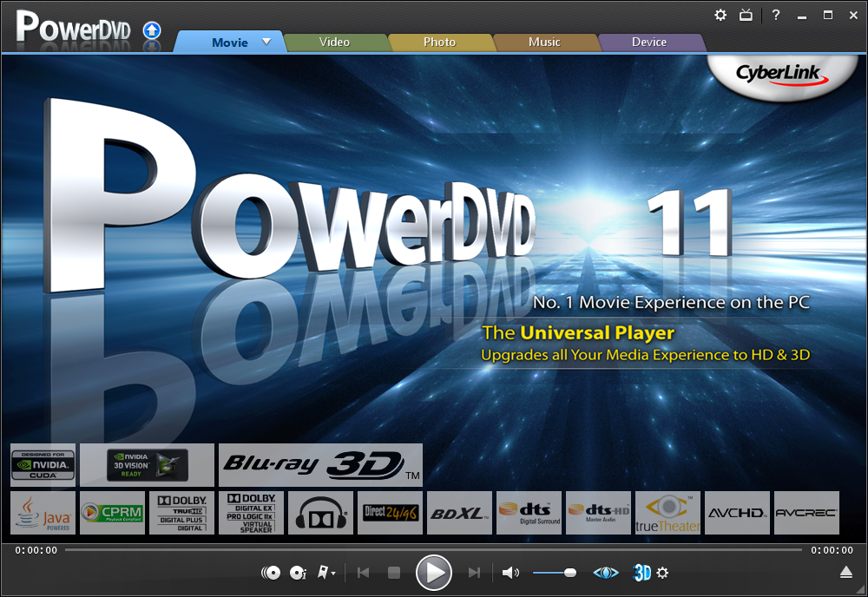Switch to TV cinema mode icon
This screenshot has height=597, width=868.
coord(746,15)
